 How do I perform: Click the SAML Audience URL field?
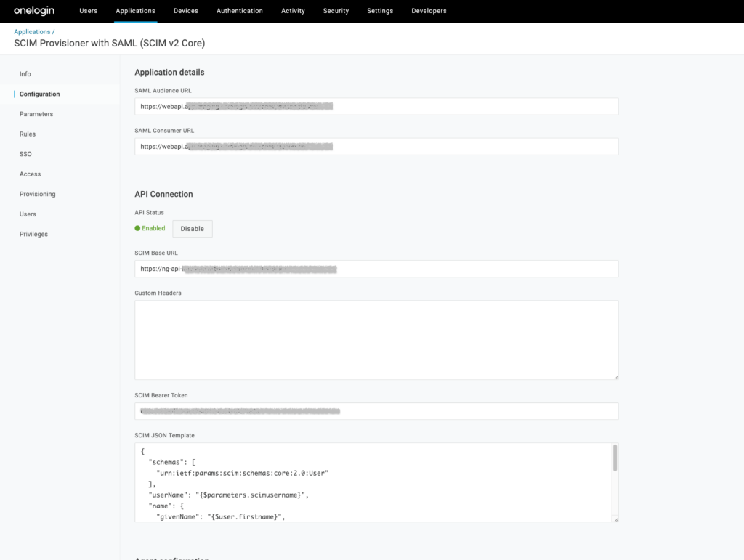[376, 106]
